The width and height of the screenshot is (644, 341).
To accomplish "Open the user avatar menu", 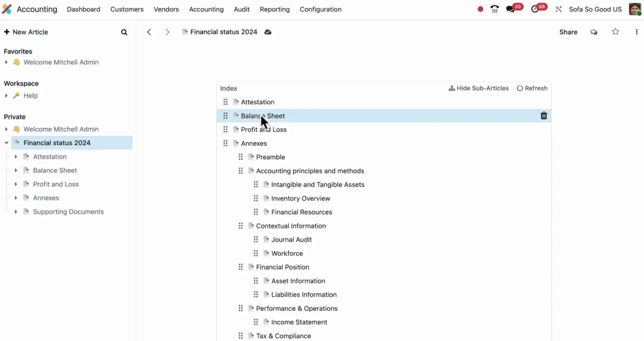I will [635, 9].
